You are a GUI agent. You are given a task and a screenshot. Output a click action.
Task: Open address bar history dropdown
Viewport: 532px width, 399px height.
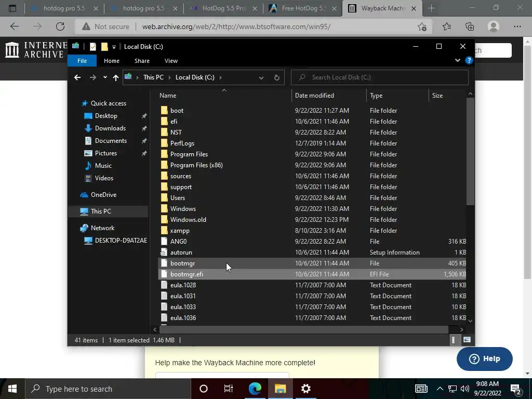[261, 78]
